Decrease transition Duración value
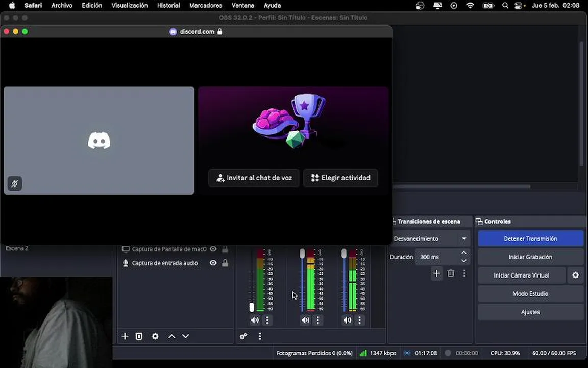588x368 pixels. click(x=464, y=261)
